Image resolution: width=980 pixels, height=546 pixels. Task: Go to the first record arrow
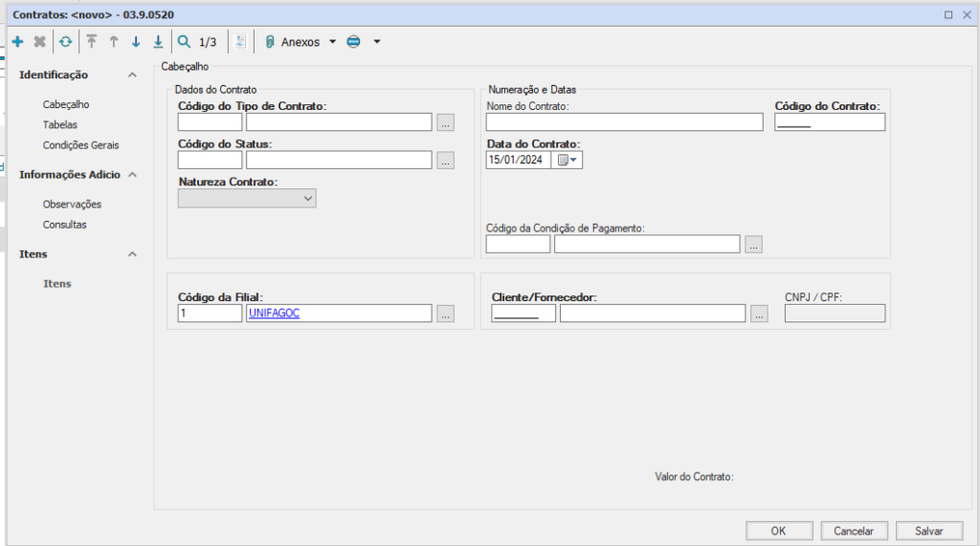pyautogui.click(x=92, y=42)
